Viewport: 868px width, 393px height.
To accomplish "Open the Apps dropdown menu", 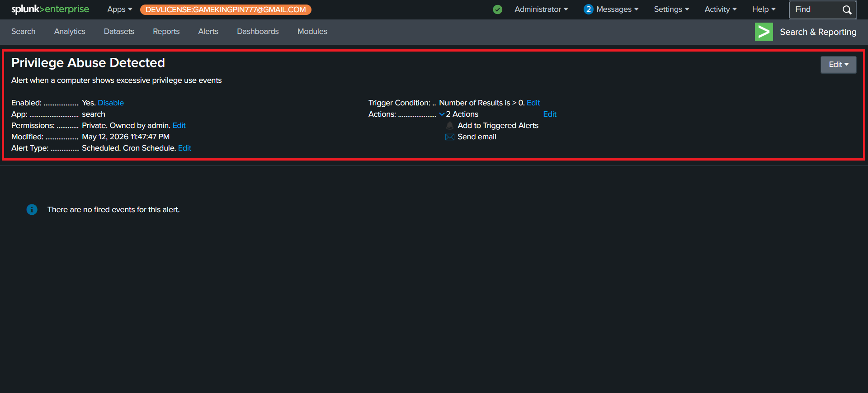I will coord(120,9).
